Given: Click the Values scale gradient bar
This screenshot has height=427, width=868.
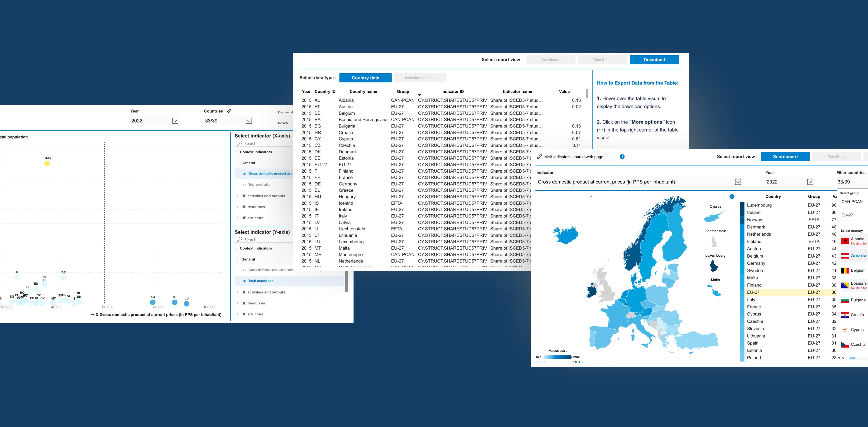Looking at the screenshot, I should click(557, 357).
